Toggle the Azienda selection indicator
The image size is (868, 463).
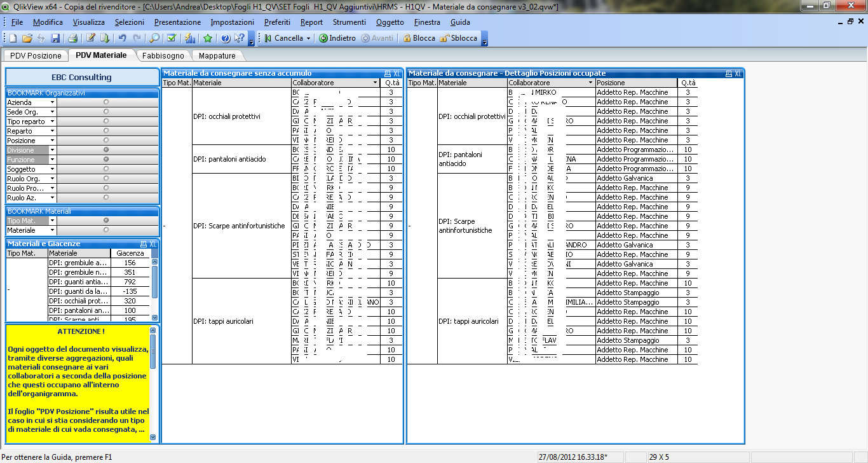106,102
